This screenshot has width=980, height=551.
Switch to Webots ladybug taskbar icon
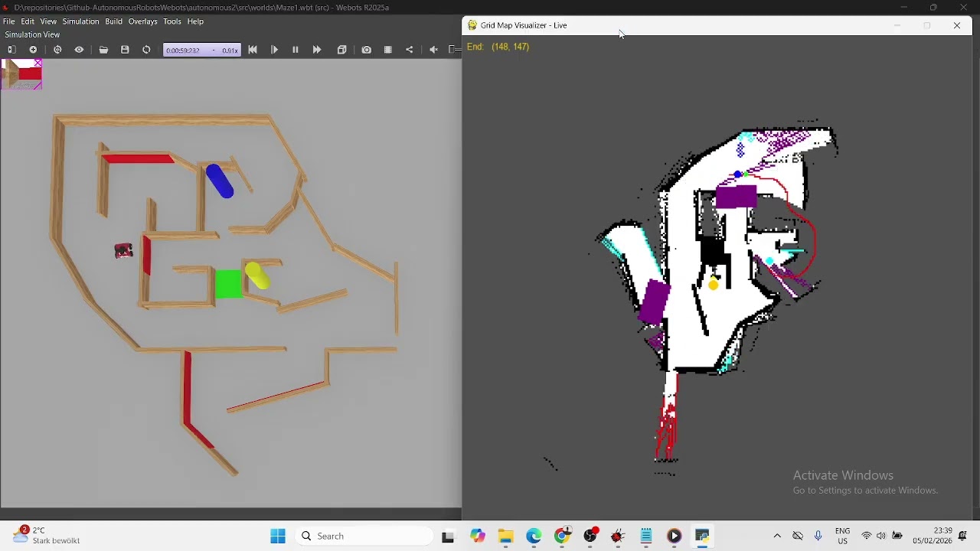point(619,536)
